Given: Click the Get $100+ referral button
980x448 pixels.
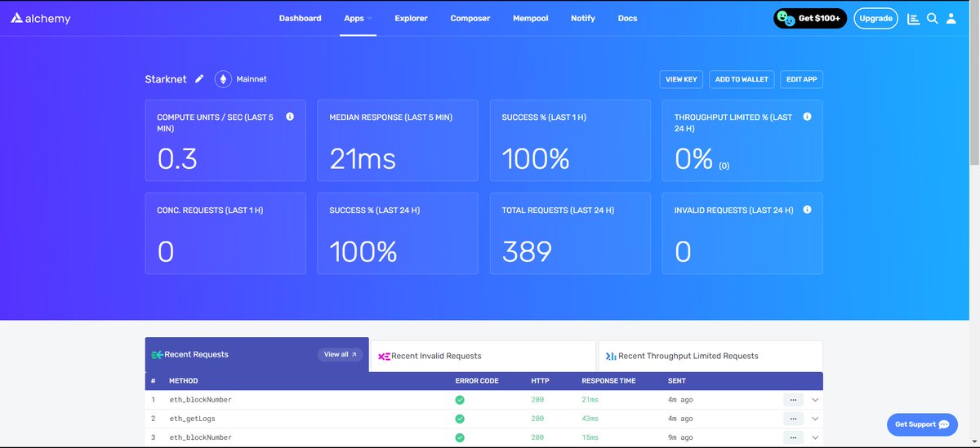Looking at the screenshot, I should coord(810,18).
